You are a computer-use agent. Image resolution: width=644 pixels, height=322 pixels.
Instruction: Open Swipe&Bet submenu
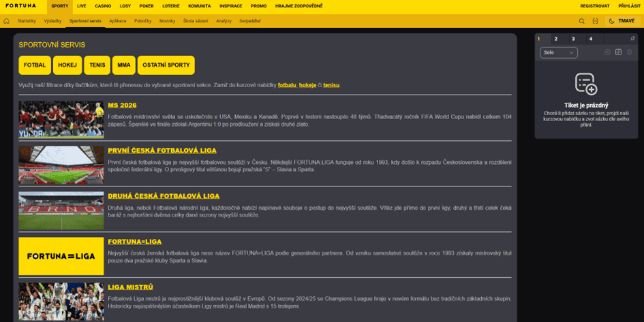click(x=250, y=21)
